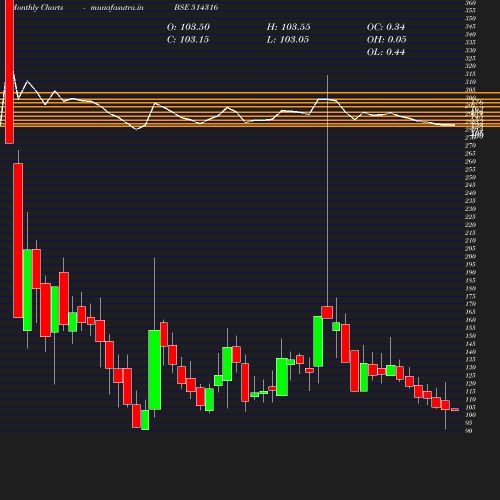Click the tall red bar at chart's top-left
The width and height of the screenshot is (500, 500).
tap(9, 72)
